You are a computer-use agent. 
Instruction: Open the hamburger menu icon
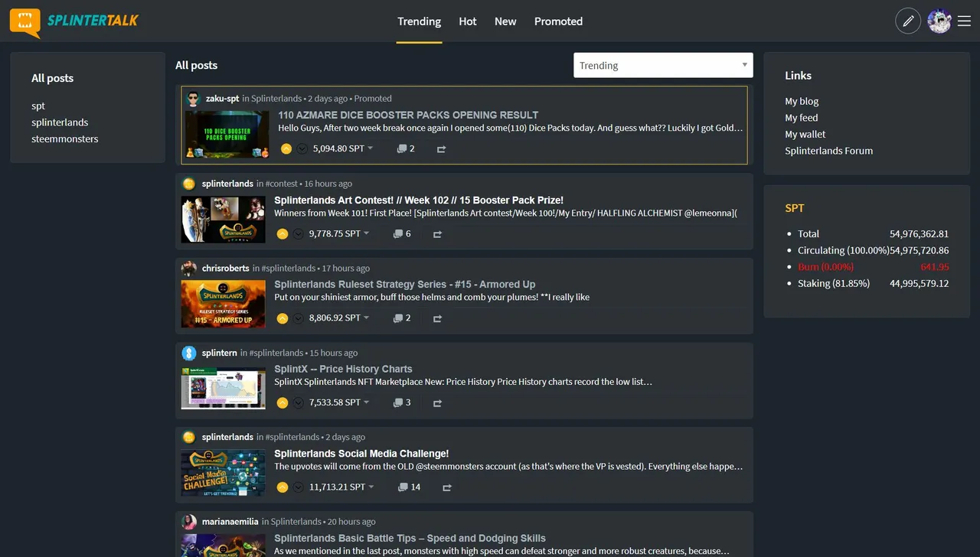[x=965, y=21]
